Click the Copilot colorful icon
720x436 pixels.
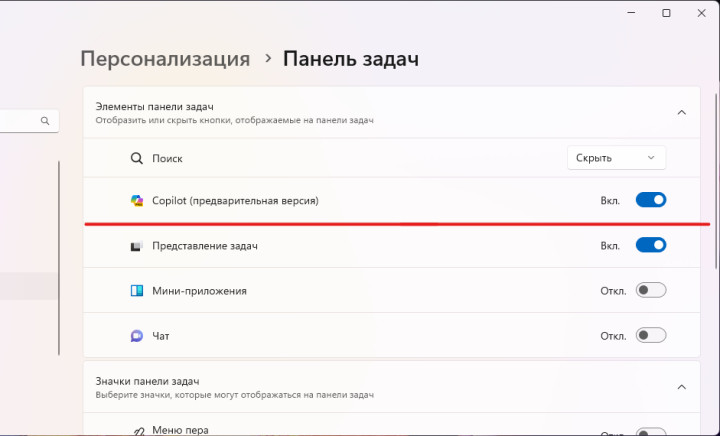pos(137,201)
